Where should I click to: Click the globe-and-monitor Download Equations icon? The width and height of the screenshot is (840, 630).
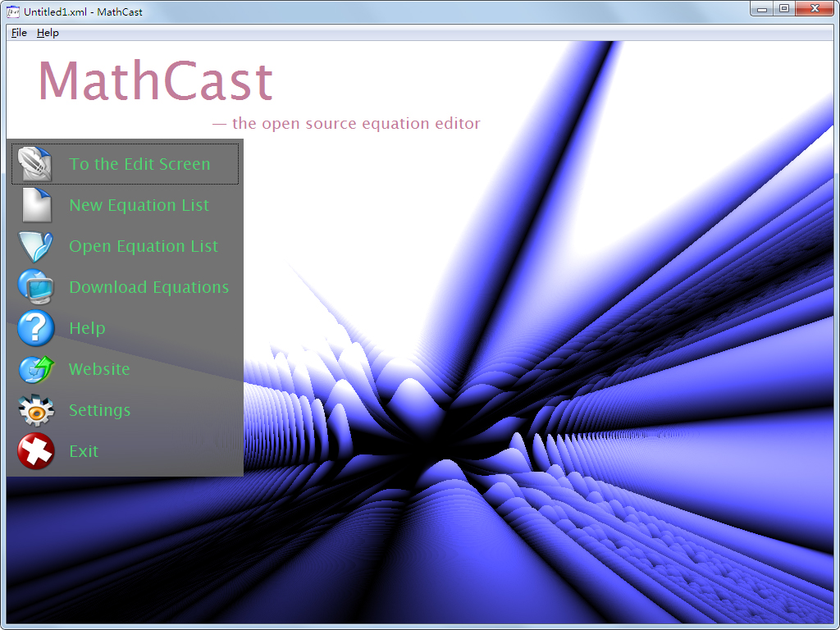pyautogui.click(x=35, y=287)
